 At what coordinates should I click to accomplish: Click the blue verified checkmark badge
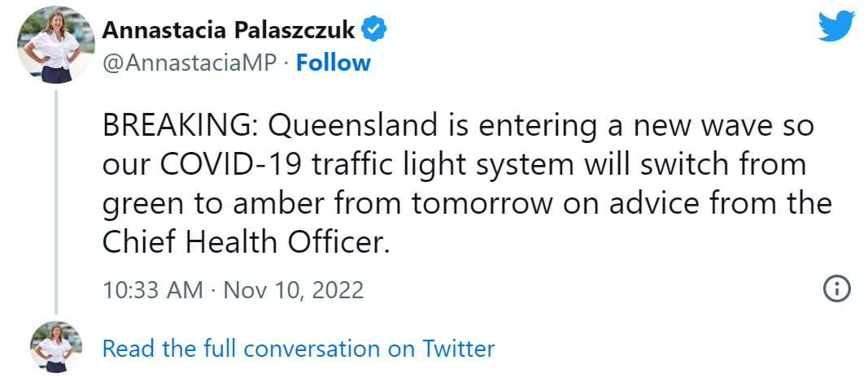(374, 30)
